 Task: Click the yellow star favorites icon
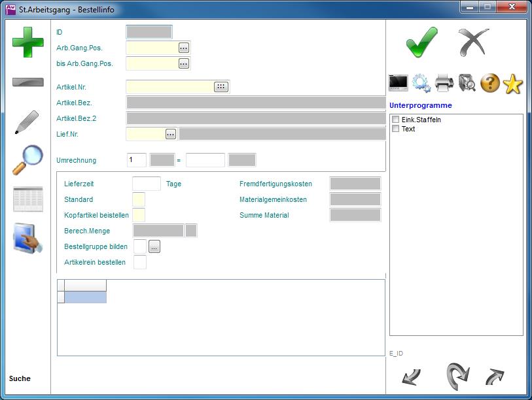click(513, 83)
